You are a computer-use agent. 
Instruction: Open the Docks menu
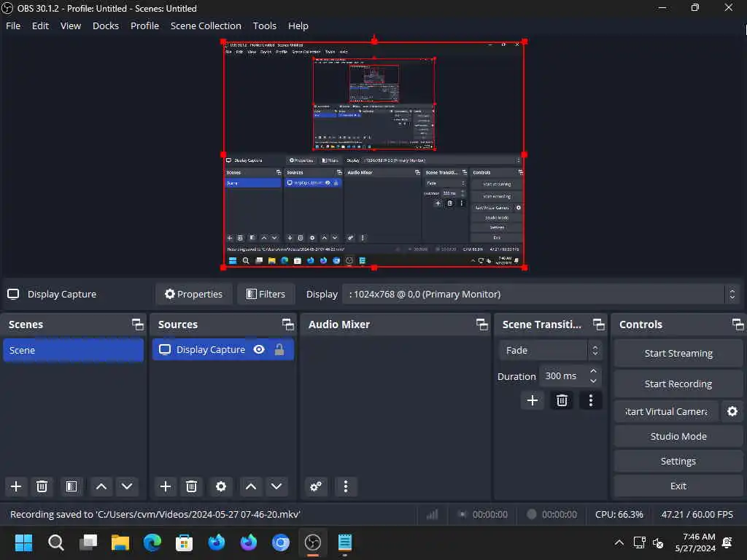point(106,26)
